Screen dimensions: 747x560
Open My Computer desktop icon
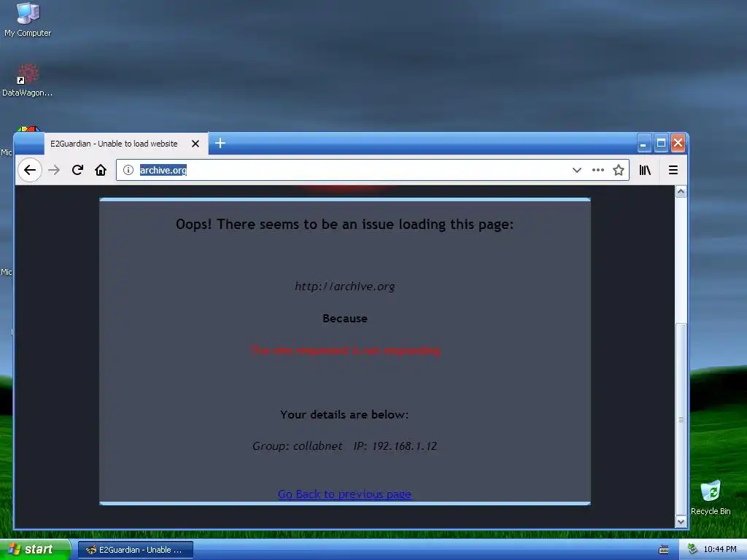(x=28, y=20)
